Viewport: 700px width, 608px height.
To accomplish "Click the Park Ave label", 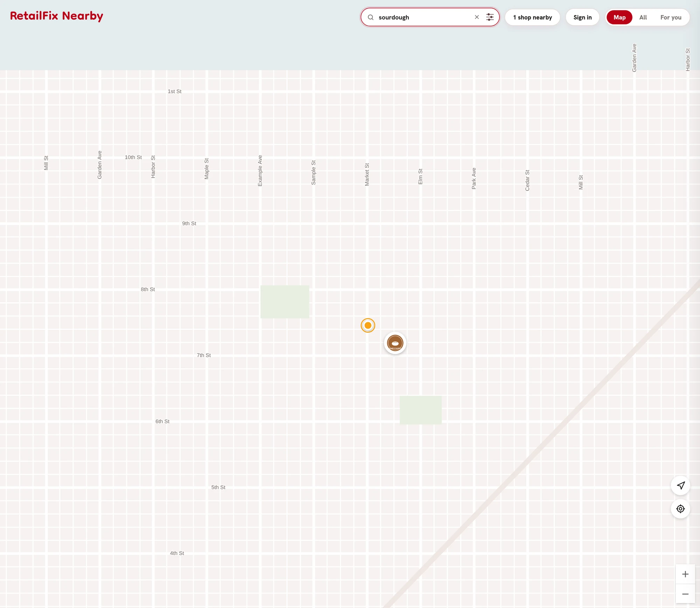I will point(474,179).
